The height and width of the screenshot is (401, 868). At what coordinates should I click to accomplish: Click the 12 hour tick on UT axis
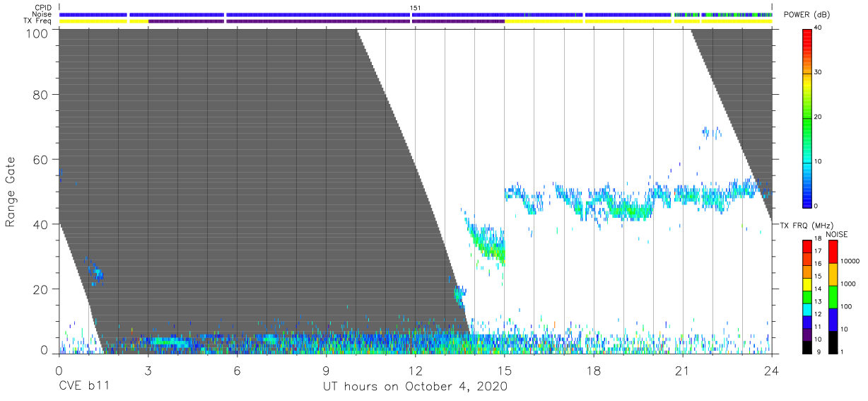click(415, 370)
